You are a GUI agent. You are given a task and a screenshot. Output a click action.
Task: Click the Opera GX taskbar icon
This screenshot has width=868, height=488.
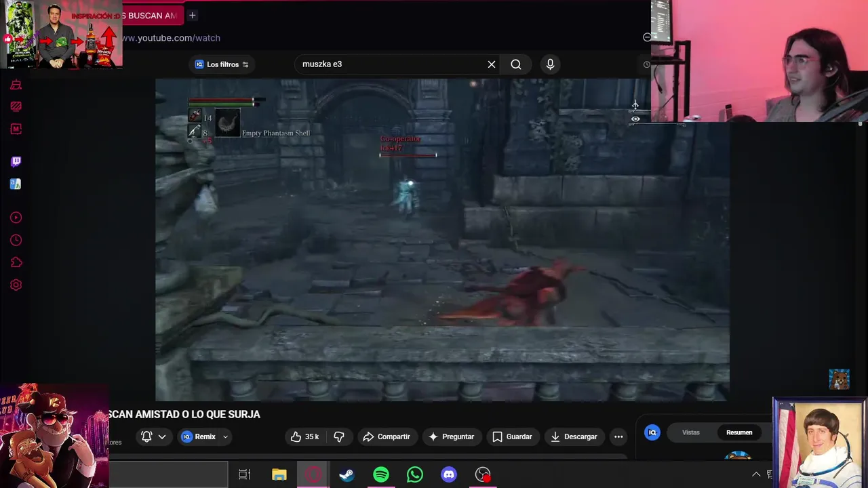click(313, 474)
